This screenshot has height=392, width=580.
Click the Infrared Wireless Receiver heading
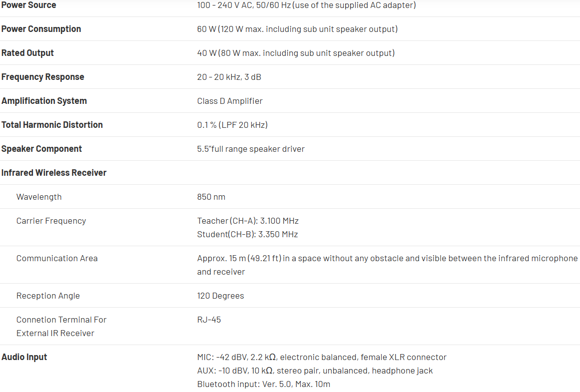point(54,173)
